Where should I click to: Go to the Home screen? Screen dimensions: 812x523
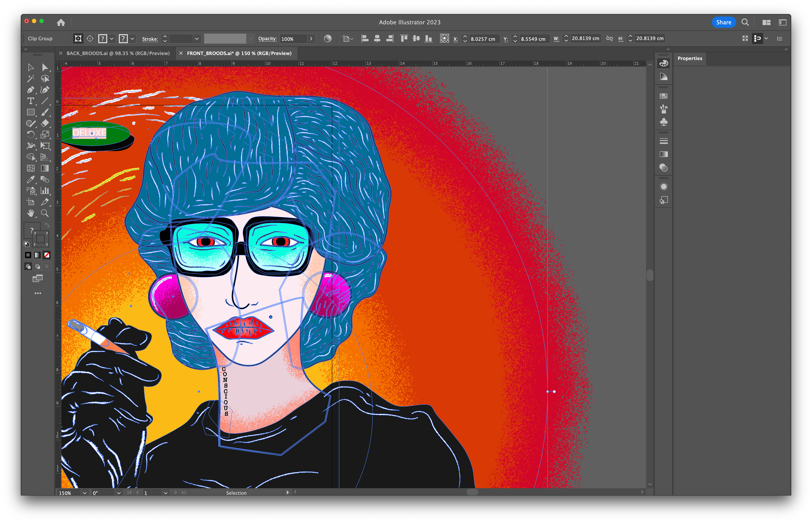[x=61, y=22]
